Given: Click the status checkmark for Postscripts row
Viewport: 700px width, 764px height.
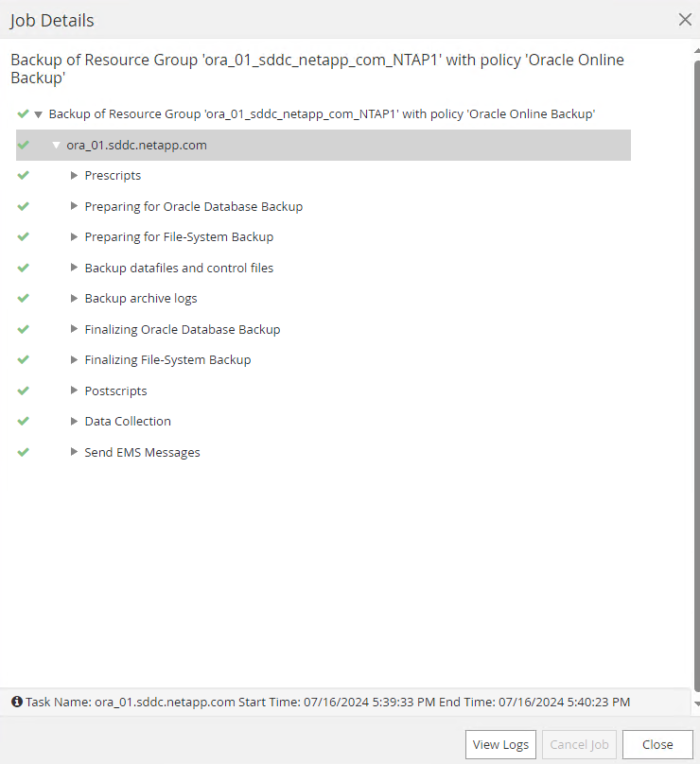Looking at the screenshot, I should point(24,391).
